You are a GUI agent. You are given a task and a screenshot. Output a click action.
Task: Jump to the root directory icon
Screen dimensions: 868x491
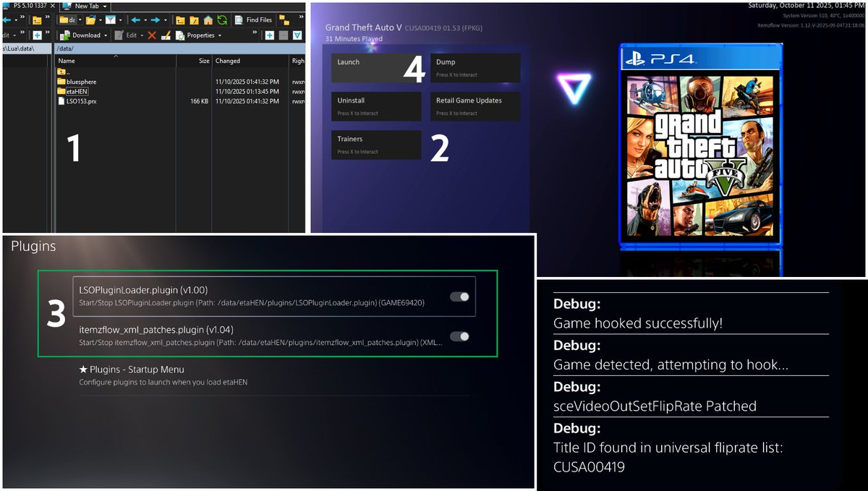(194, 20)
